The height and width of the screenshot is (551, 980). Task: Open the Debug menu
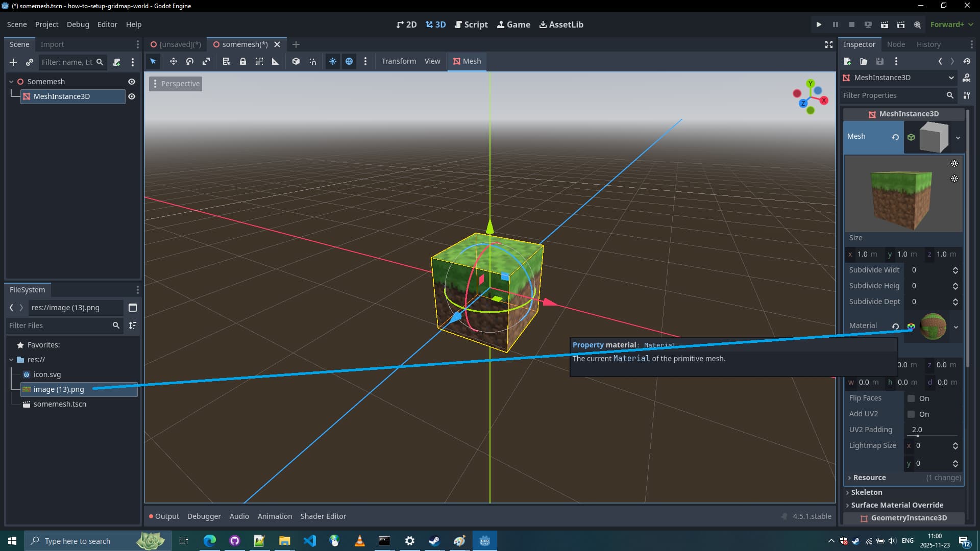(78, 24)
